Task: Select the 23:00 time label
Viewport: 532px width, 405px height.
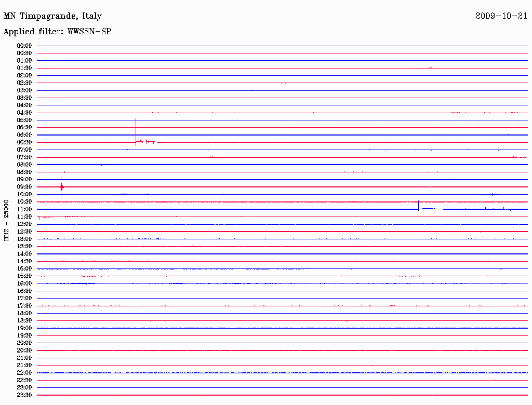Action: click(24, 388)
